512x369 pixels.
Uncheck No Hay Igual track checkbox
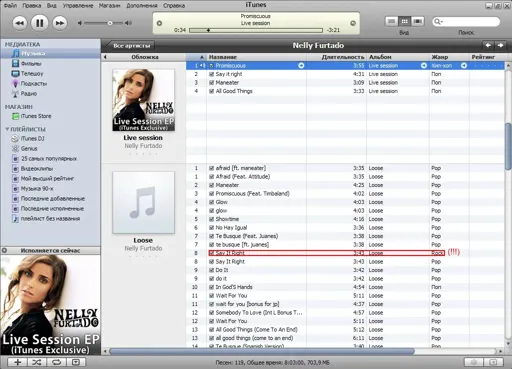[211, 228]
